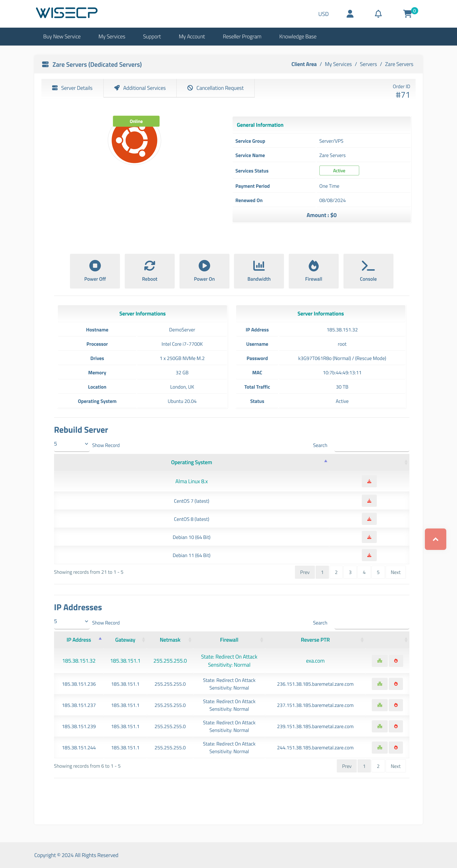Viewport: 457px width, 868px height.
Task: Open Rebuild Server show-record count dropdown
Action: coord(72,444)
